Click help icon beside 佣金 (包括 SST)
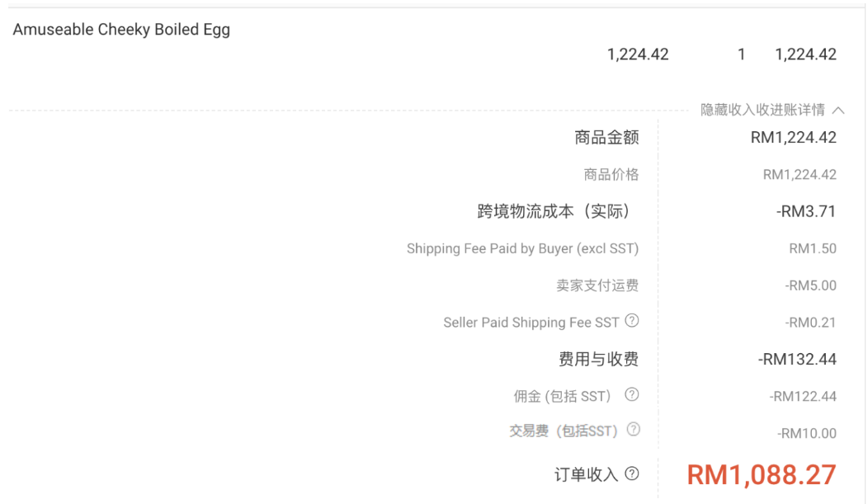The height and width of the screenshot is (504, 868). pyautogui.click(x=632, y=394)
